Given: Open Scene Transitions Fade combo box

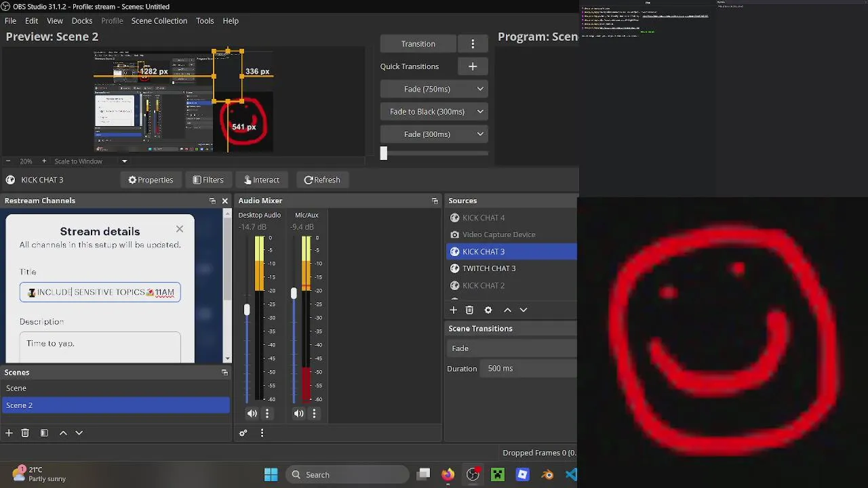Looking at the screenshot, I should (513, 348).
